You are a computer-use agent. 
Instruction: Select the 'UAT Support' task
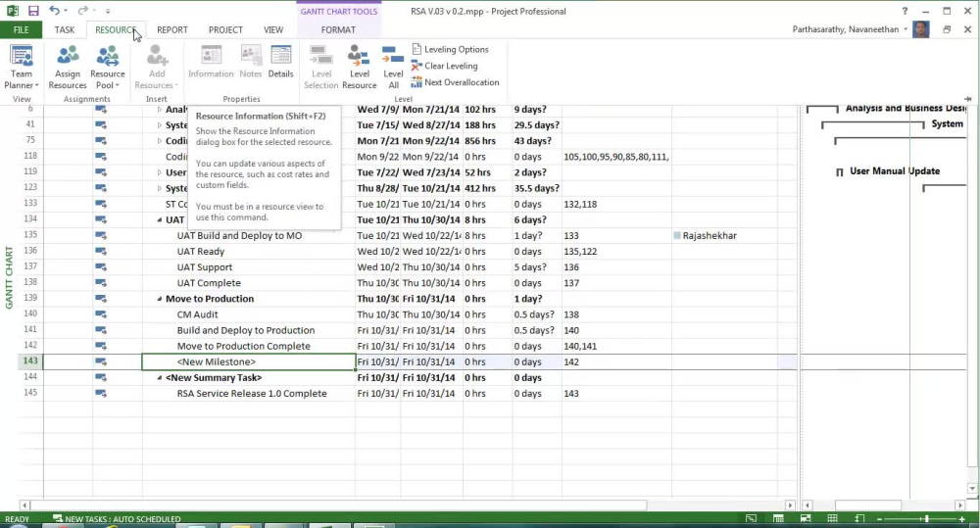click(205, 267)
